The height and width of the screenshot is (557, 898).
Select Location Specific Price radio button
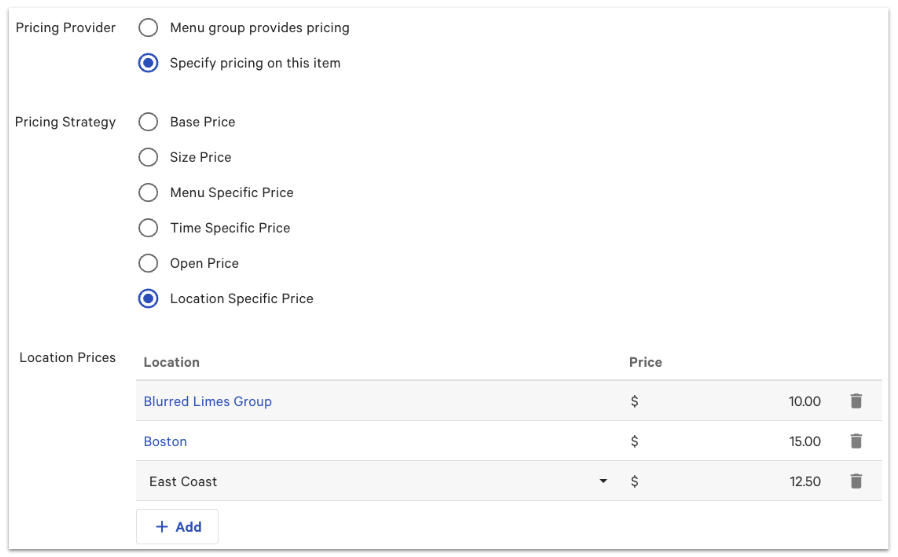click(148, 298)
